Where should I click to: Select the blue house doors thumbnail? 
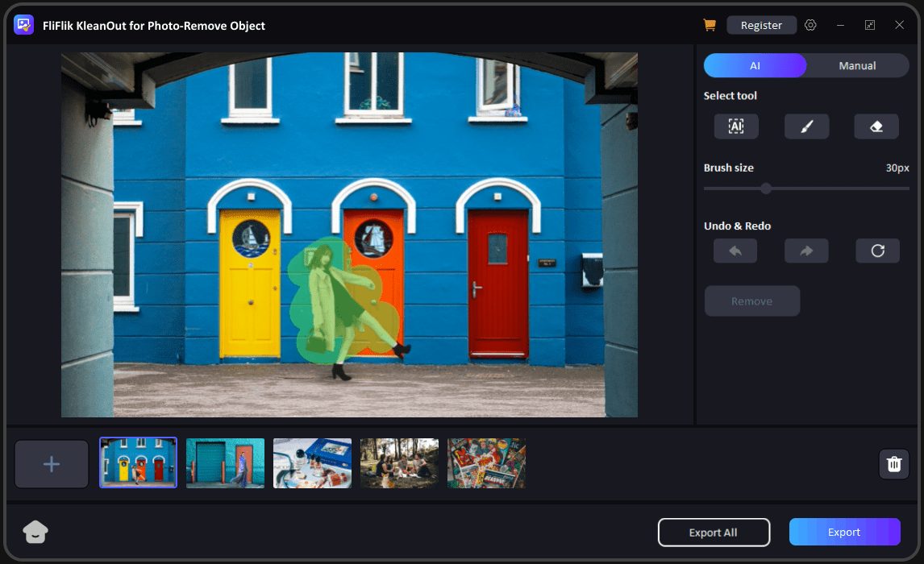[x=138, y=462]
